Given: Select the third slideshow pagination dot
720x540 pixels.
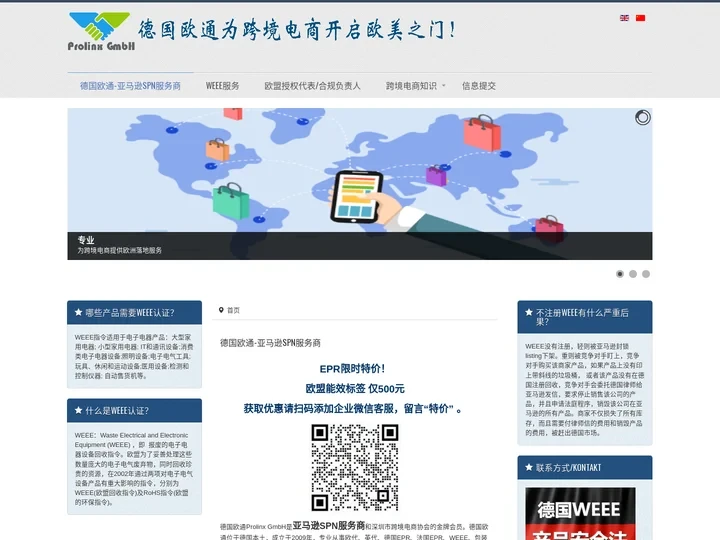Looking at the screenshot, I should [646, 274].
